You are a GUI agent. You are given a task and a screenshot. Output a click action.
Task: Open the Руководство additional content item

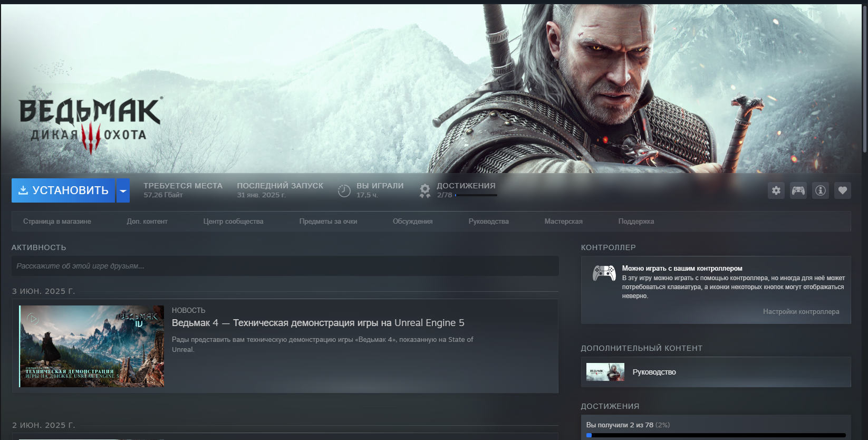[716, 372]
